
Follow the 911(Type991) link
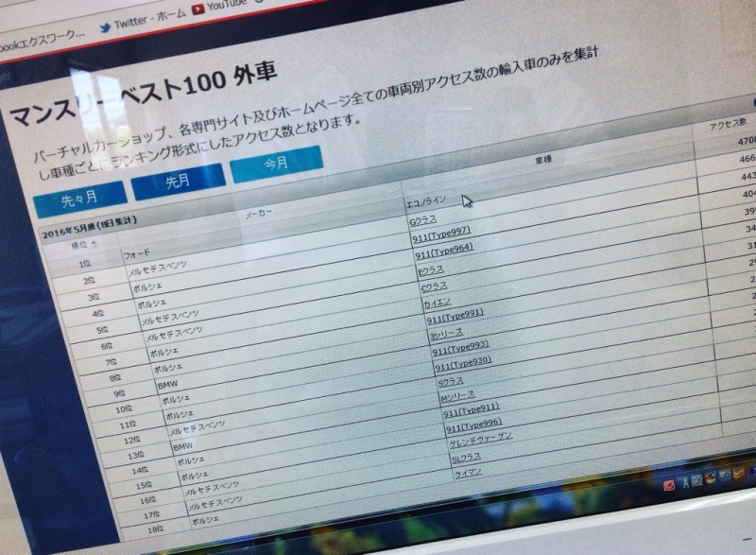[x=455, y=317]
